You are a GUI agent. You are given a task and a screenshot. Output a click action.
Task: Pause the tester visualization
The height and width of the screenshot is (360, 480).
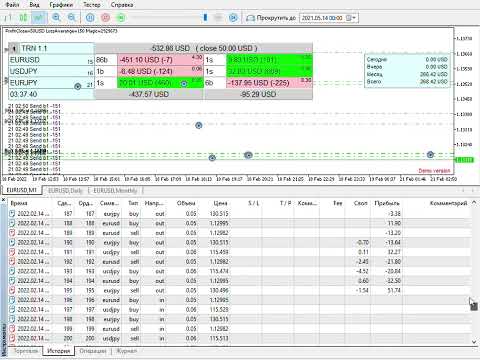tap(90, 18)
